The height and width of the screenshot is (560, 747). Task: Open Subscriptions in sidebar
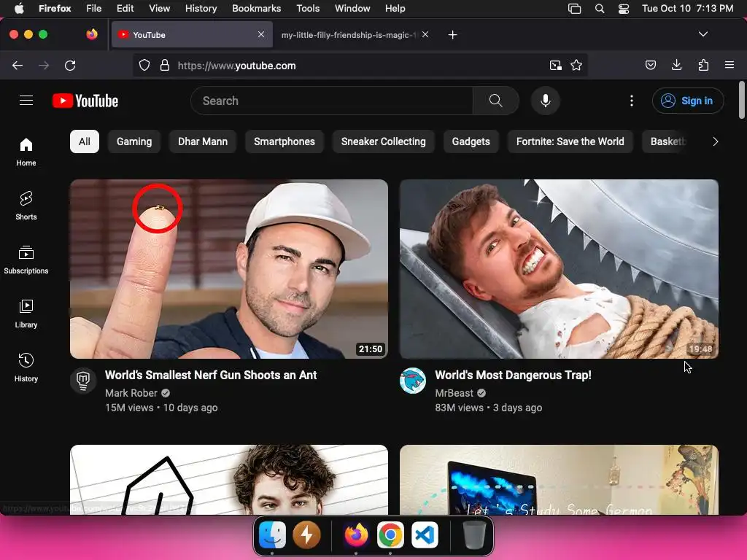pyautogui.click(x=26, y=260)
